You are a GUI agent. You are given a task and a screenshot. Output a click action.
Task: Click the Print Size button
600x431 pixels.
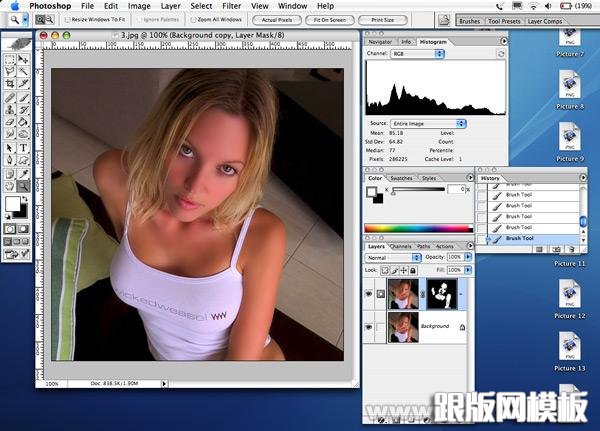[x=382, y=20]
